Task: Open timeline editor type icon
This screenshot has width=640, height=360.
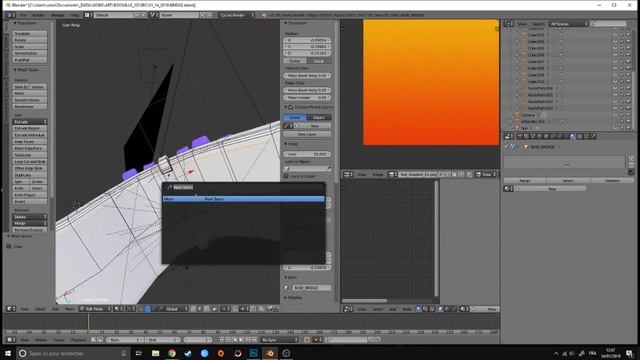Action: pos(11,340)
